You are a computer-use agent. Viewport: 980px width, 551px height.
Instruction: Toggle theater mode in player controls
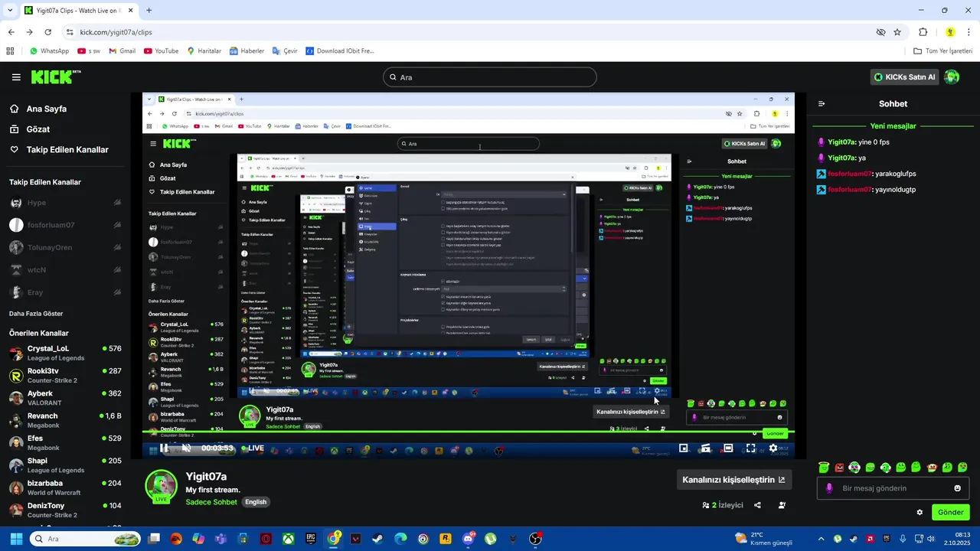click(x=728, y=448)
